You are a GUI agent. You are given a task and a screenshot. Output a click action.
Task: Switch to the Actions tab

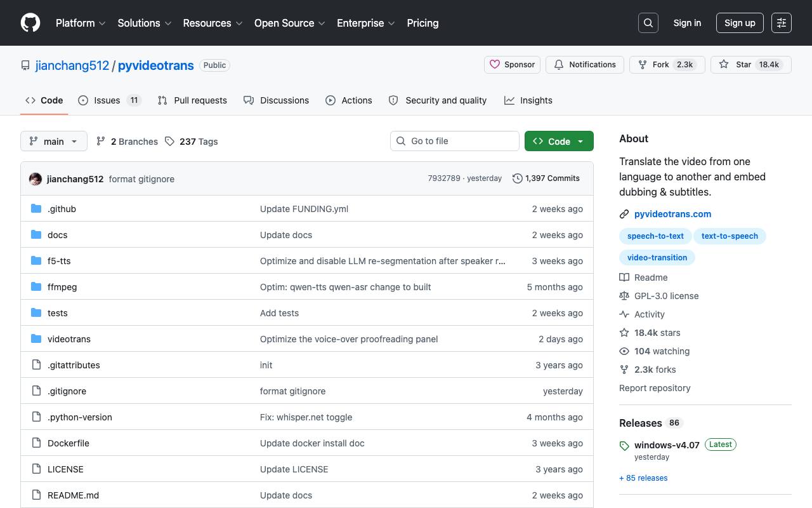coord(349,100)
